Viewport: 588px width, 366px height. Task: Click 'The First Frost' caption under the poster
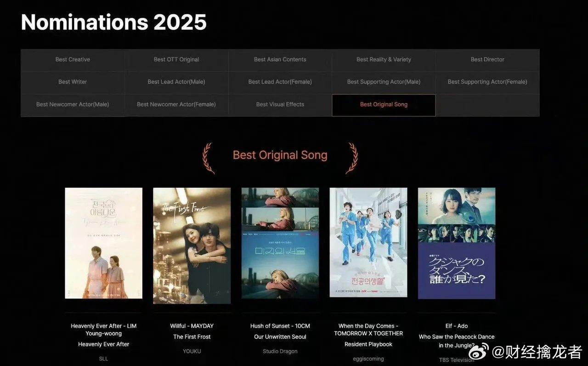coord(192,337)
